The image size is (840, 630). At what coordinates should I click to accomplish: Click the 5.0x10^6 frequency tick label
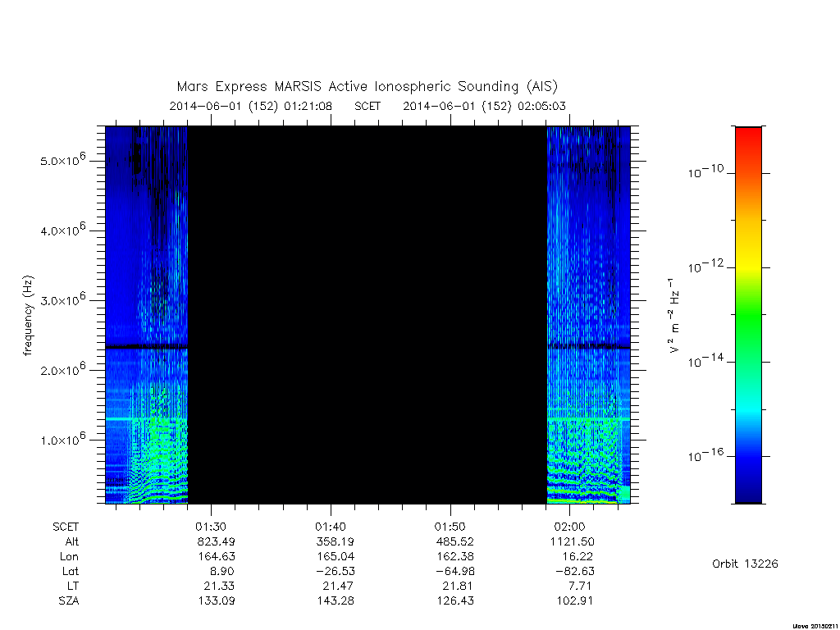tap(62, 159)
